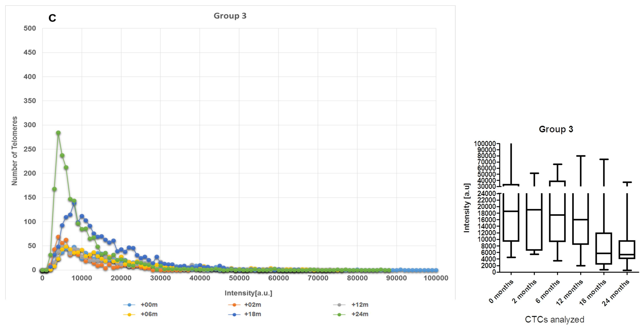Viewport: 644px width, 331px height.
Task: Click the +12m gray legend marker
Action: (x=339, y=305)
